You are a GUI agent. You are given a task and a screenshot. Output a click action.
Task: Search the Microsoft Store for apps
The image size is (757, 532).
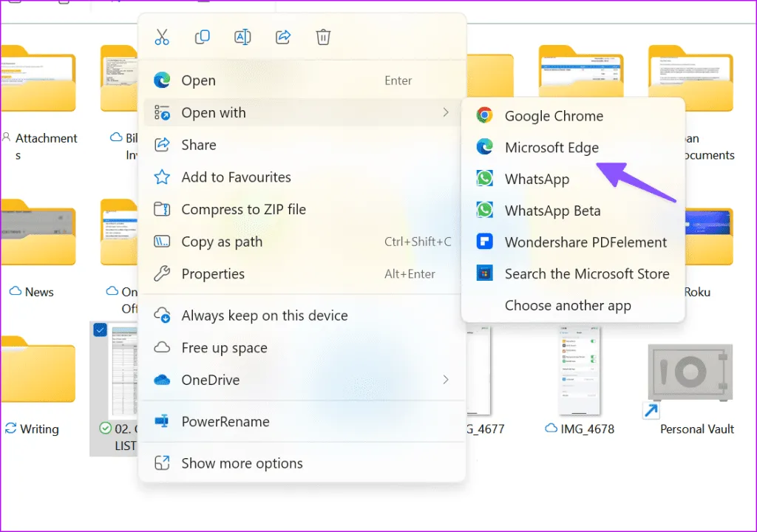(x=586, y=274)
